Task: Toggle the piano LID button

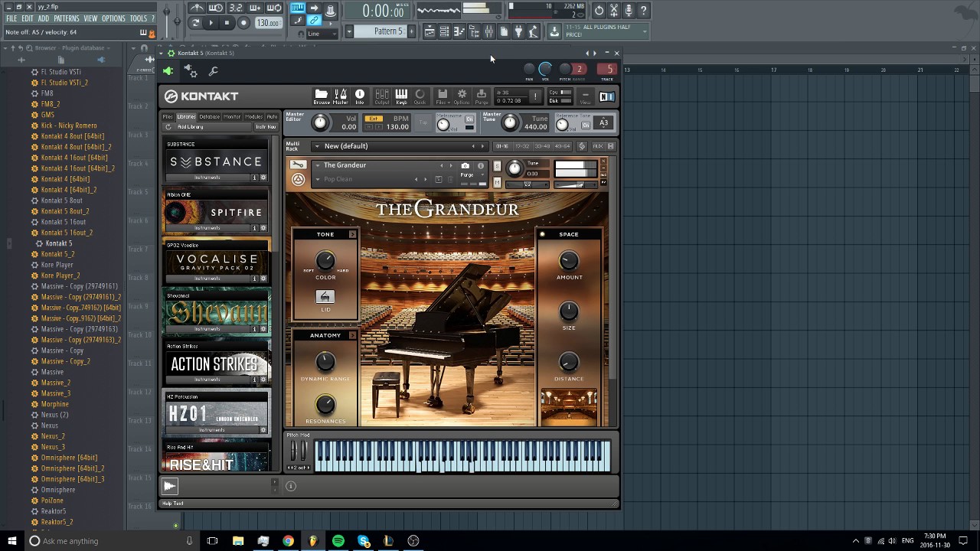Action: [325, 297]
